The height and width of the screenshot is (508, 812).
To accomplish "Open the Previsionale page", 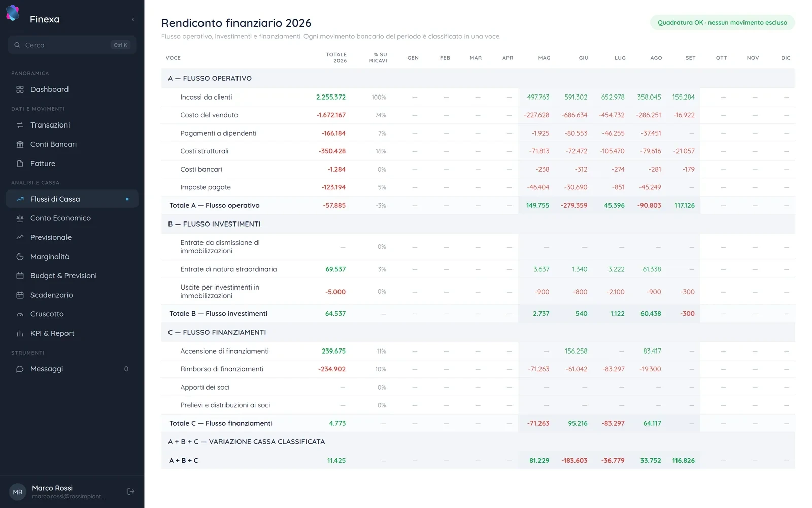I will point(72,237).
